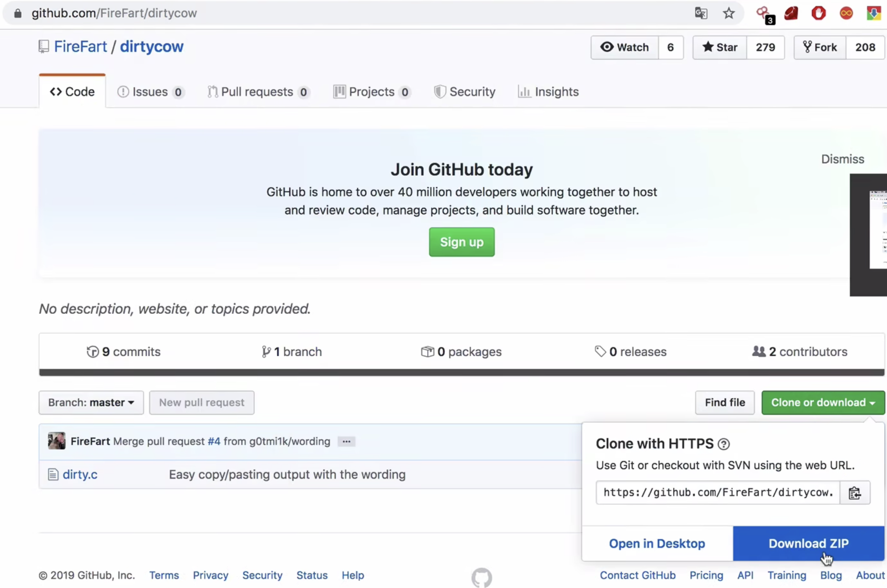Open the Branch: master dropdown
Screen dimensions: 887x588
coord(91,402)
